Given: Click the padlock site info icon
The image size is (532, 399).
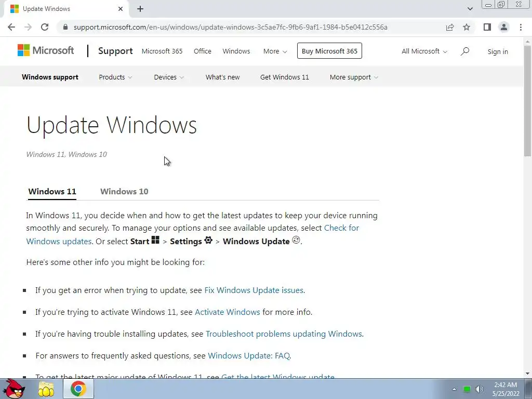Looking at the screenshot, I should point(65,27).
